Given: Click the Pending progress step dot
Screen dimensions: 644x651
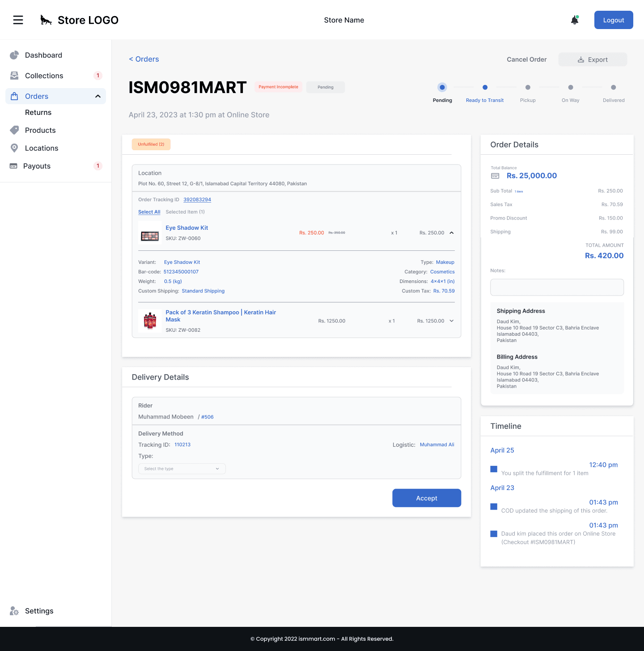Looking at the screenshot, I should (x=442, y=87).
